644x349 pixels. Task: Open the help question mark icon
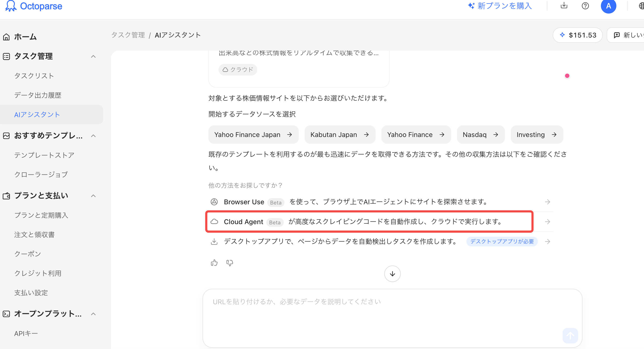pos(585,6)
